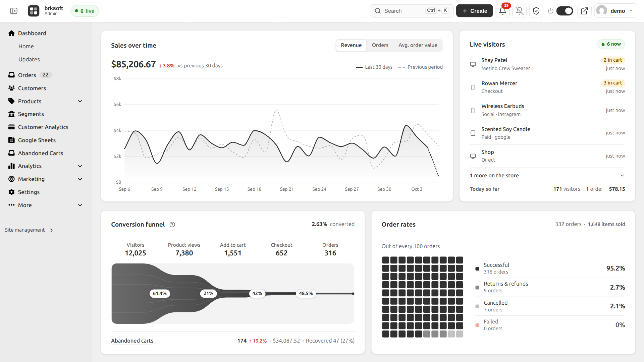Image resolution: width=644 pixels, height=362 pixels.
Task: Click the Dashboard home icon
Action: pos(12,33)
